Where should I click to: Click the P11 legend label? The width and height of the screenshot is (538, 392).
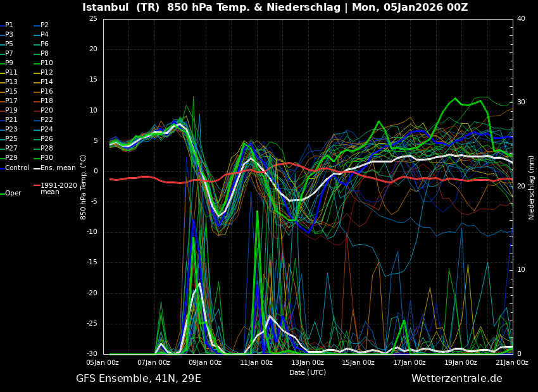pos(11,72)
